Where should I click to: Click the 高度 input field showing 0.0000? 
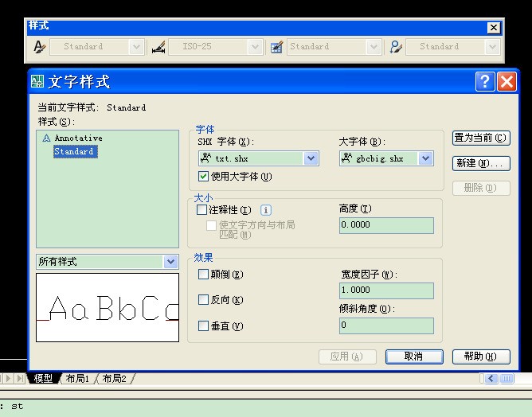[x=386, y=225]
